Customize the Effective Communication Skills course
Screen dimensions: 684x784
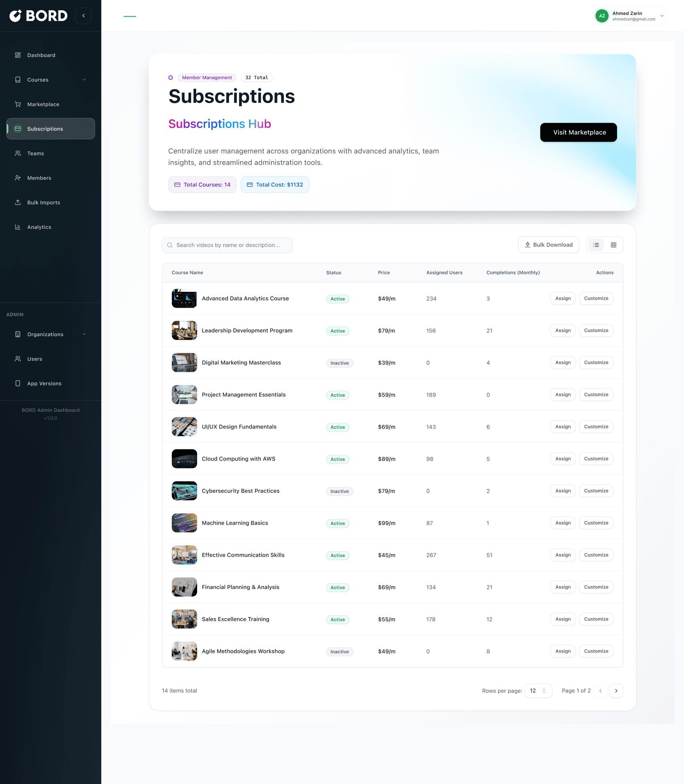pyautogui.click(x=596, y=555)
